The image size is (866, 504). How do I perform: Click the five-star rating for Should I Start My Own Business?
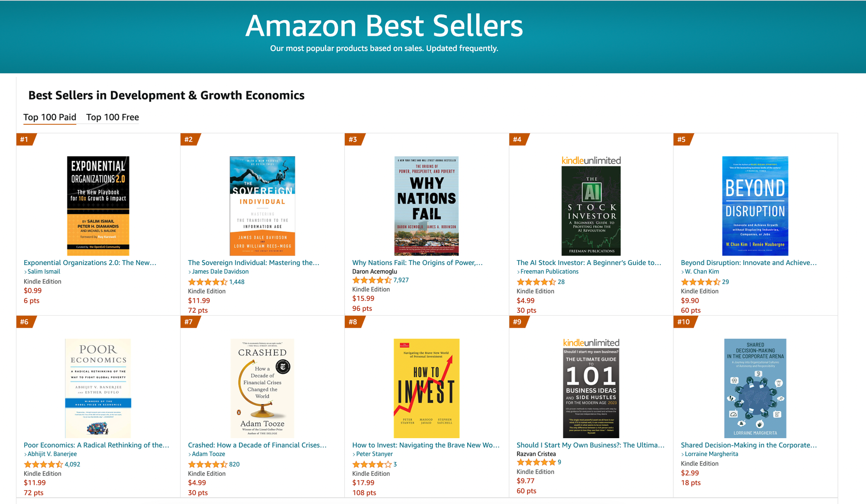click(536, 462)
